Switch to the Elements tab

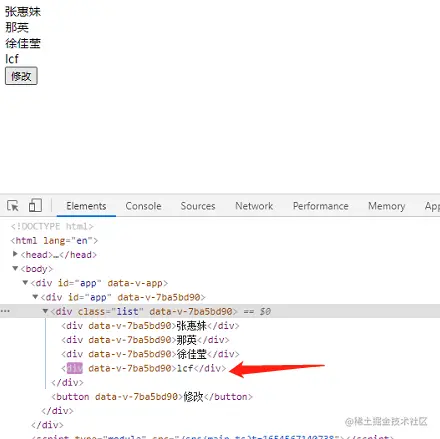point(86,206)
